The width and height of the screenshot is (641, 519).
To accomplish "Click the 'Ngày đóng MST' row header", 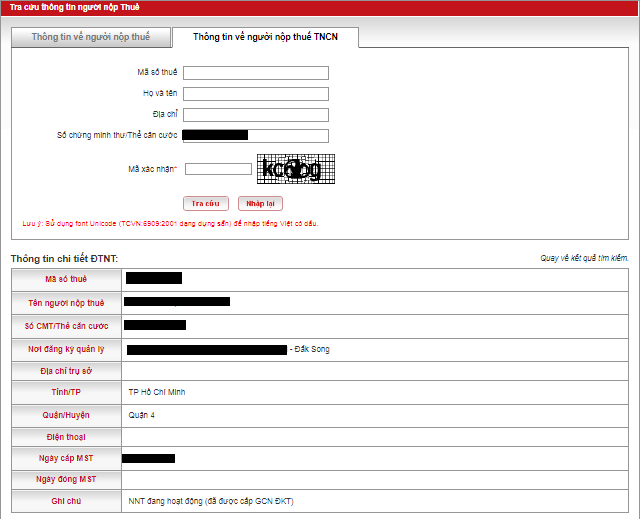I will point(66,480).
